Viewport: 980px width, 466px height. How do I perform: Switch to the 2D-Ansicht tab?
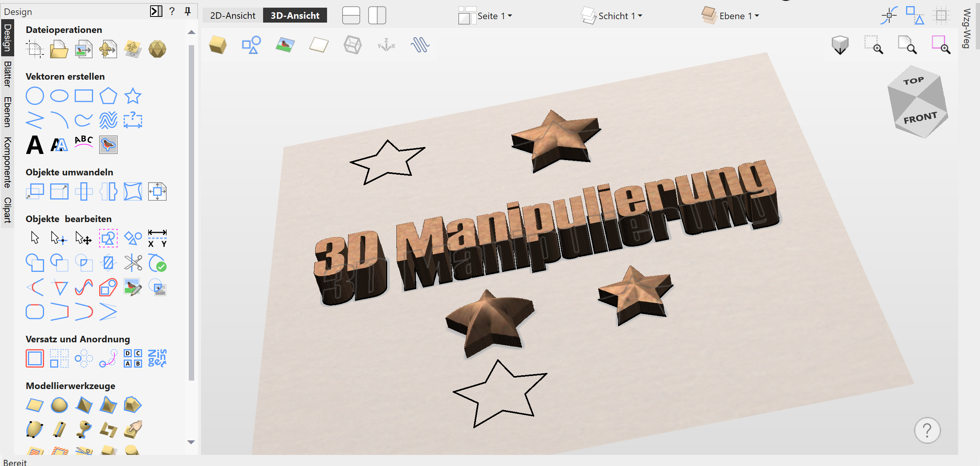pos(232,15)
